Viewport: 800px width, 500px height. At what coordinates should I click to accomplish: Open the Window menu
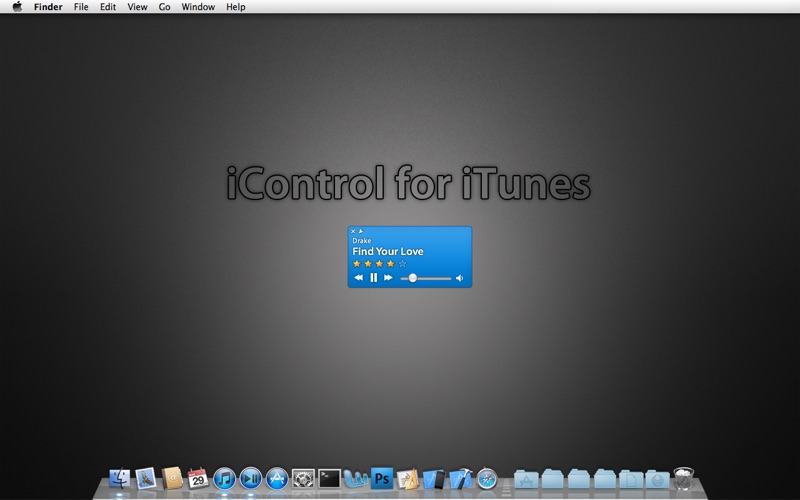tap(198, 7)
